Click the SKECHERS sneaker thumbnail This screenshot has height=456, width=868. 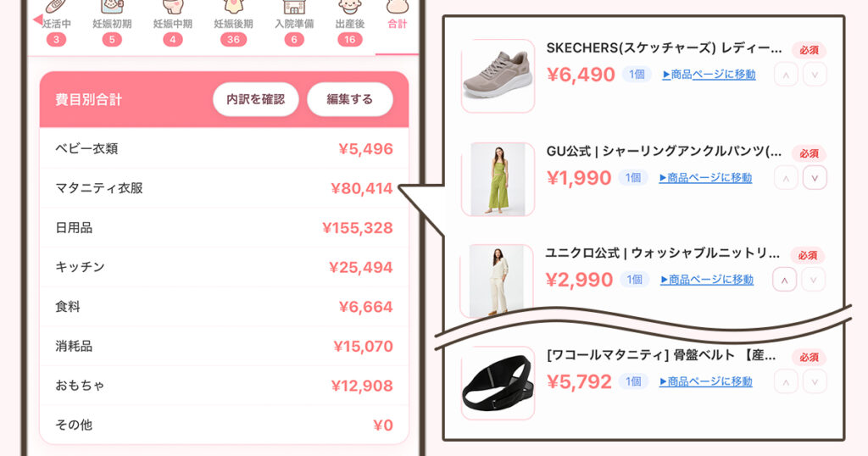pos(498,75)
